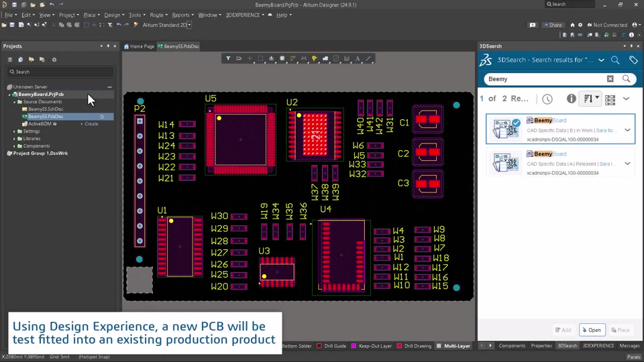Click the Projects panel gear settings icon
Image resolution: width=644 pixels, height=362 pixels.
(54, 60)
